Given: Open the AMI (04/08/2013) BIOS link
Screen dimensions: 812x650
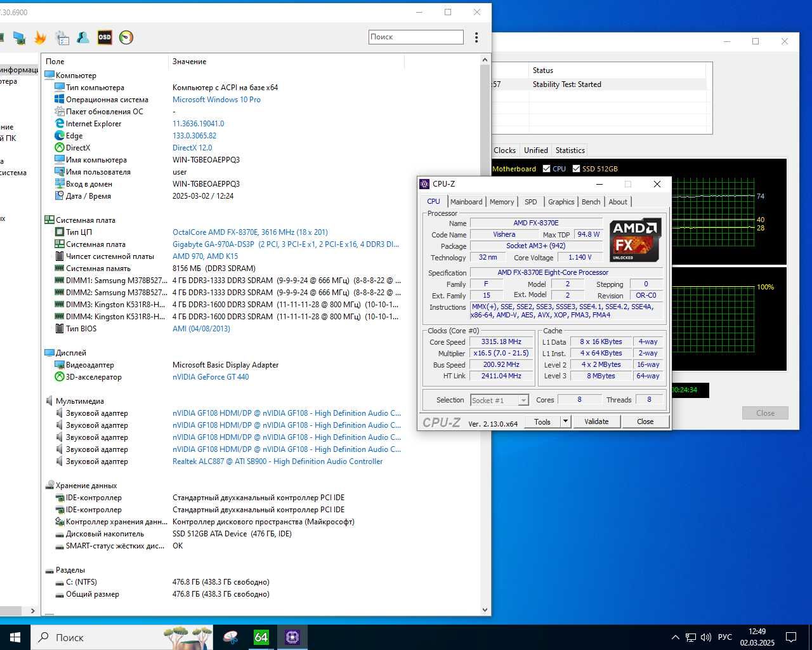Looking at the screenshot, I should click(201, 329).
